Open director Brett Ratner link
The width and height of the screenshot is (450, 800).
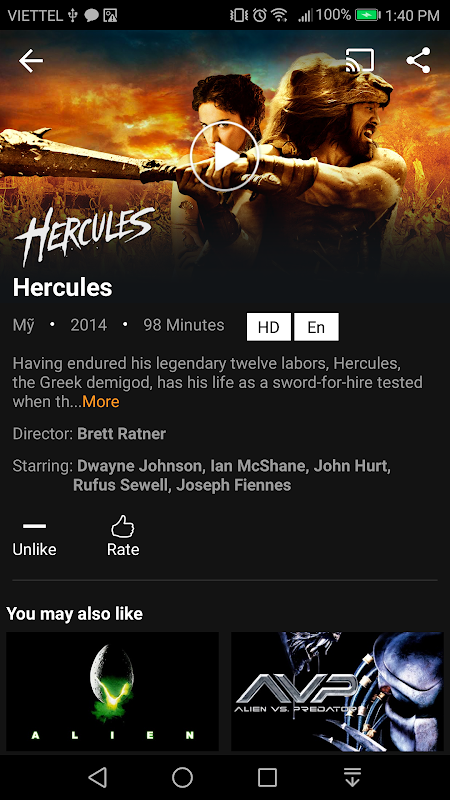[121, 434]
